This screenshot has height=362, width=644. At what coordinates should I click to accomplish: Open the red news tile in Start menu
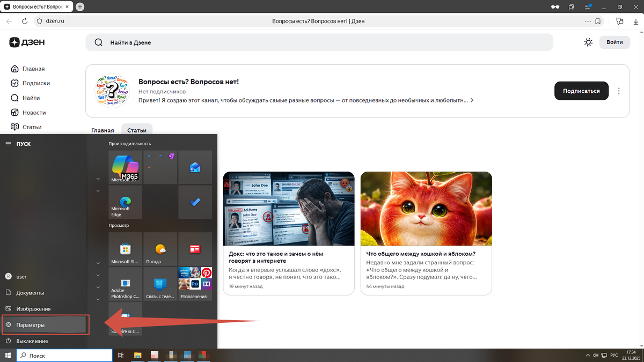tap(195, 249)
